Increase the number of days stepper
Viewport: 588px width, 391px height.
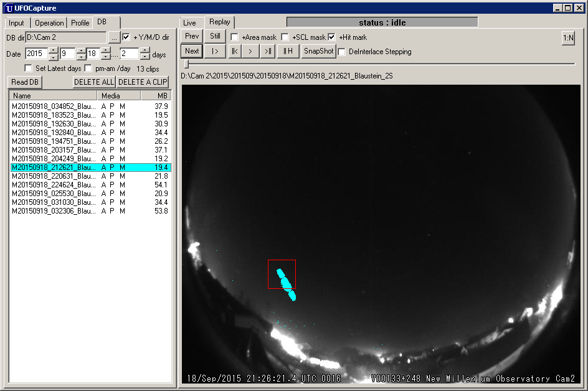[x=145, y=50]
